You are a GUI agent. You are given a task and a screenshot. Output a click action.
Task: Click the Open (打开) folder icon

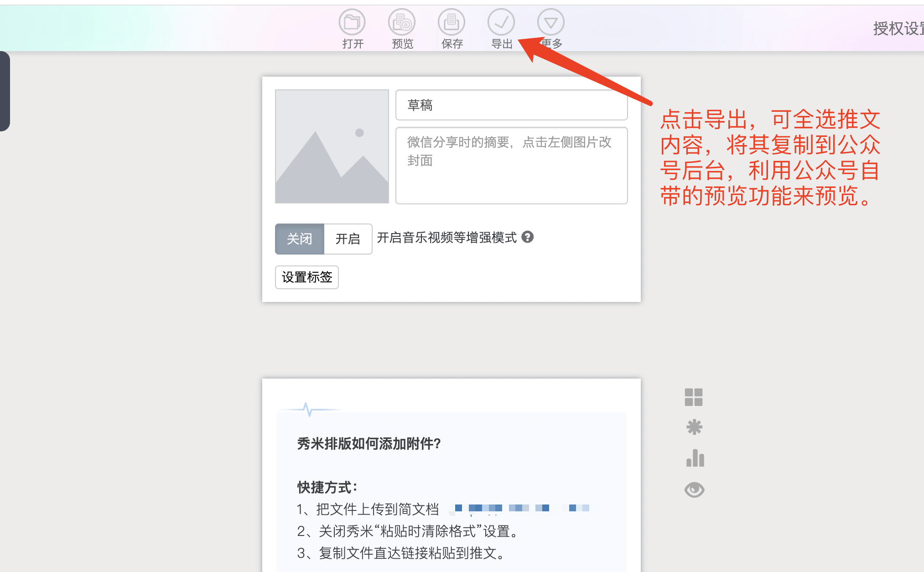352,22
